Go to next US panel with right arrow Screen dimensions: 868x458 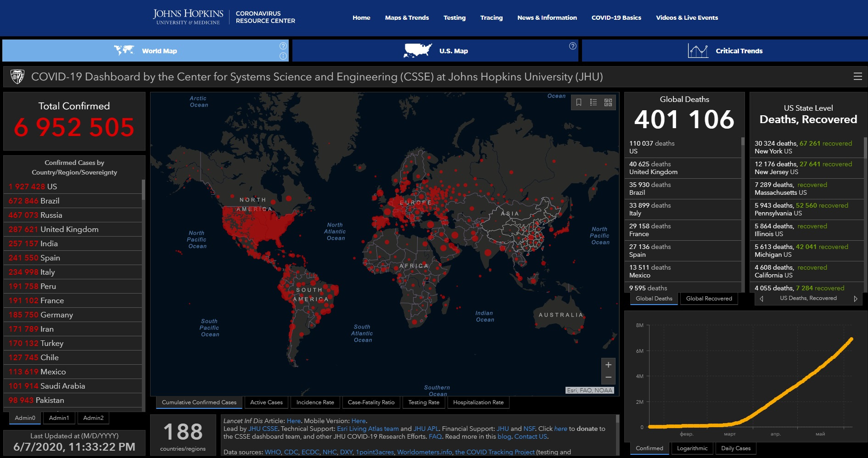(856, 299)
